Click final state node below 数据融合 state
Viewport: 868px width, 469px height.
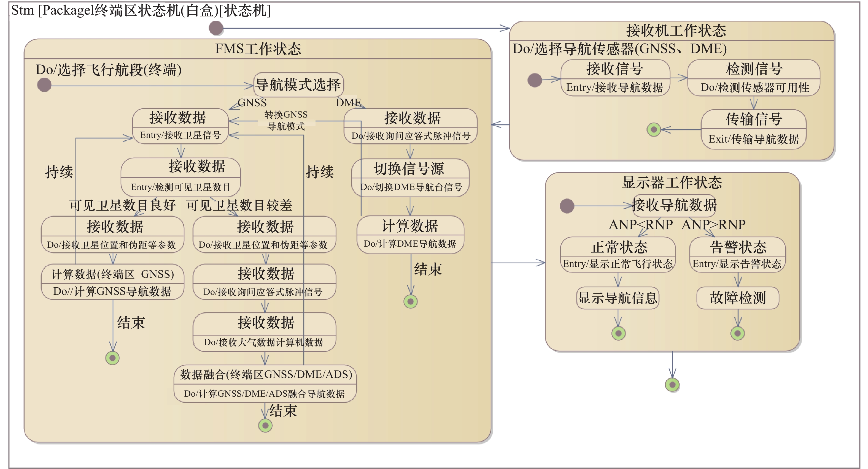pos(265,426)
